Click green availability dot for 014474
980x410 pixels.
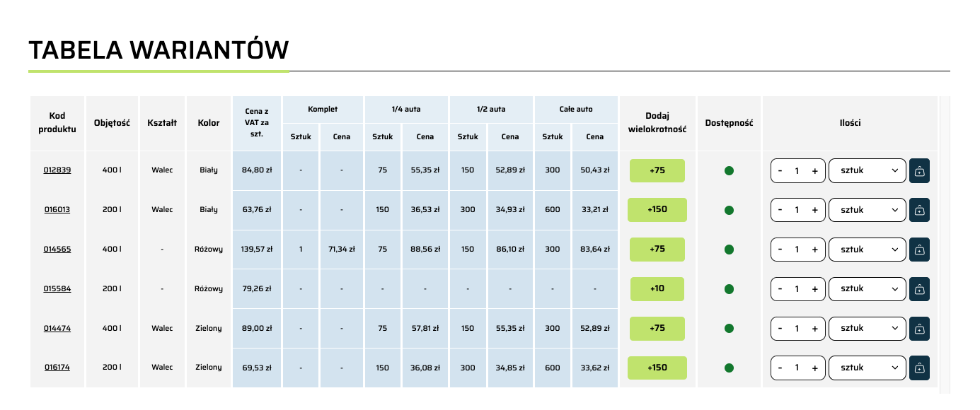730,328
